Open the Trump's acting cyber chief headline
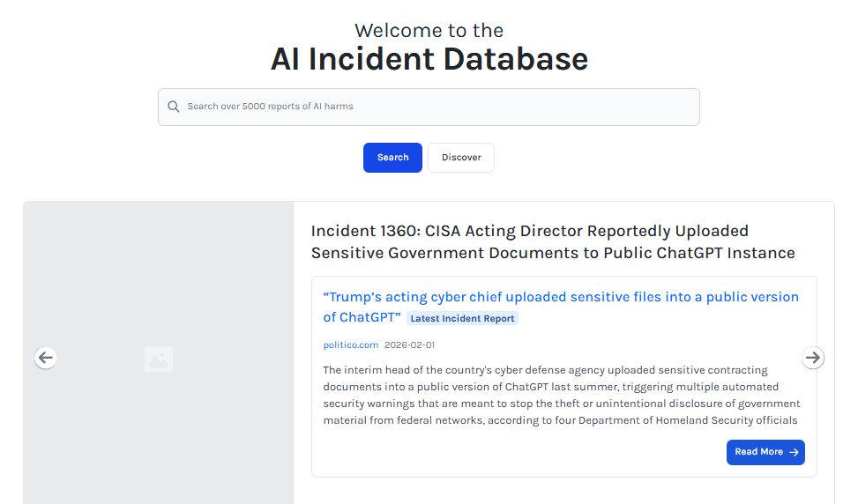Screen dimensions: 858x504 click(561, 298)
